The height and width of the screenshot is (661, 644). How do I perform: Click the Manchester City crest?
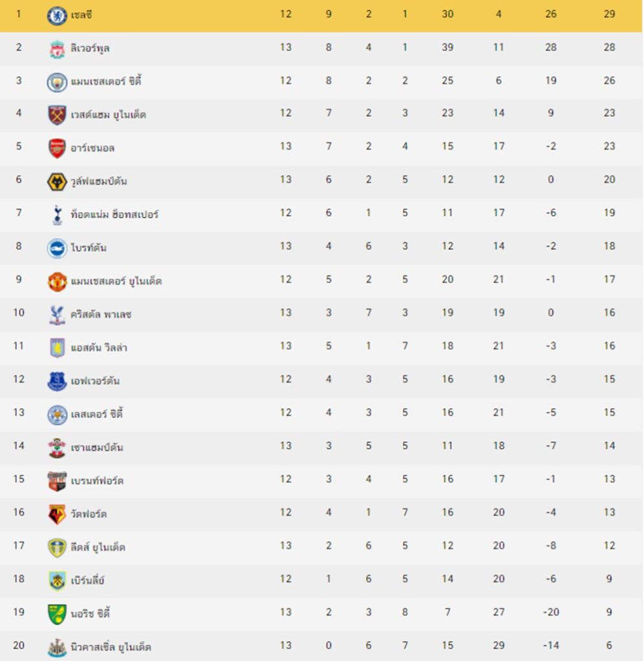(x=57, y=82)
